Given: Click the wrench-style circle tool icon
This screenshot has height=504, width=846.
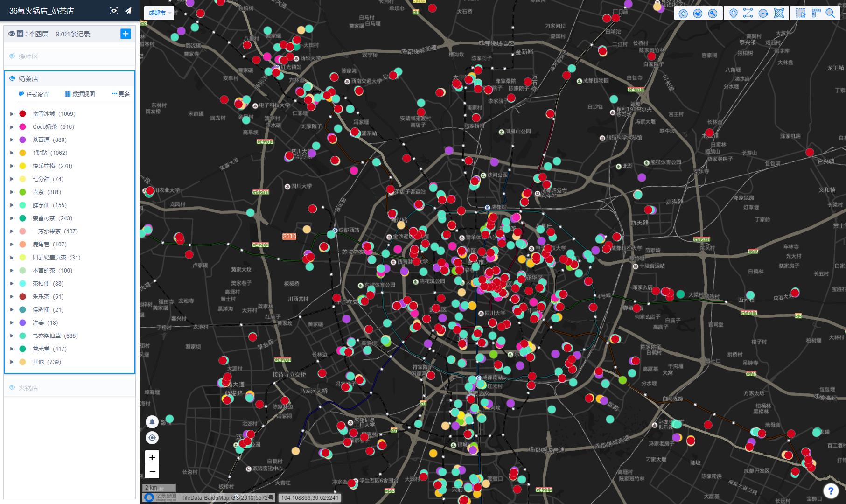Looking at the screenshot, I should tap(713, 14).
